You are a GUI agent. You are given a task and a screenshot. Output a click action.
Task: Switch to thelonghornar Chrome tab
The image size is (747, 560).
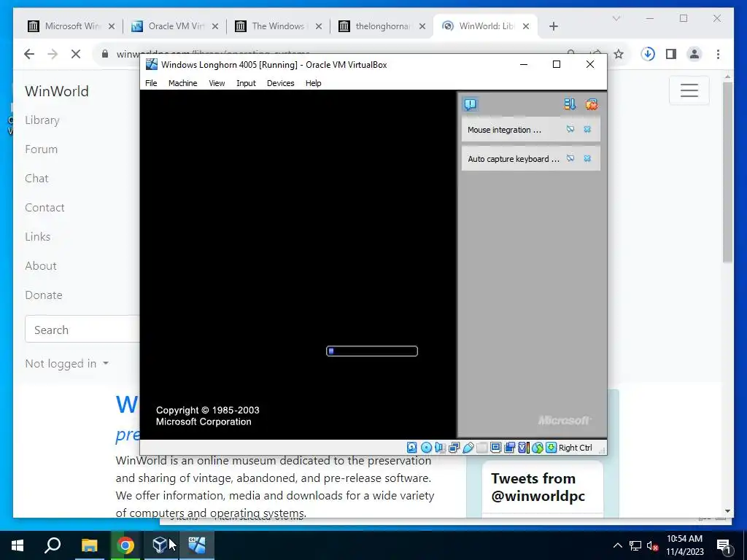(x=382, y=26)
